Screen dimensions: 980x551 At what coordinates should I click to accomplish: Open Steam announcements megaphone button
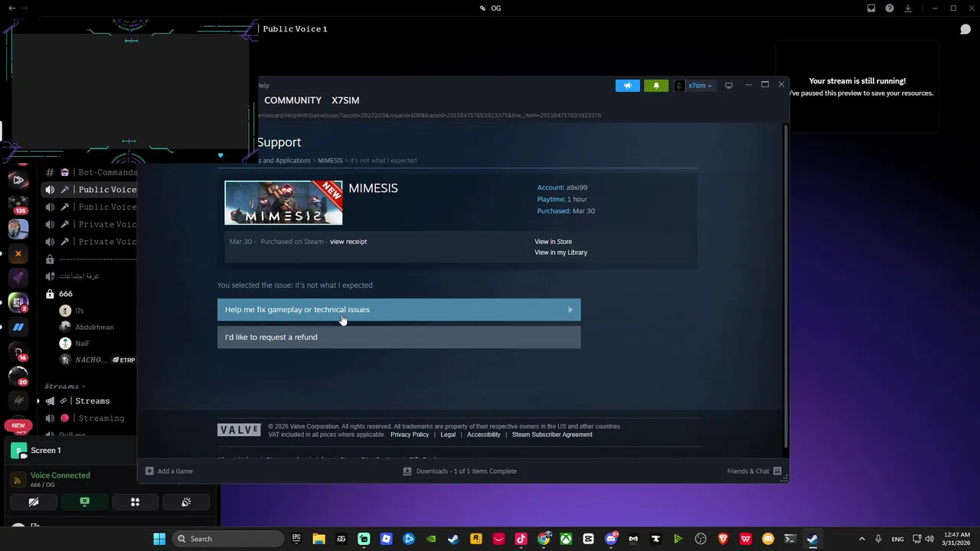[627, 86]
